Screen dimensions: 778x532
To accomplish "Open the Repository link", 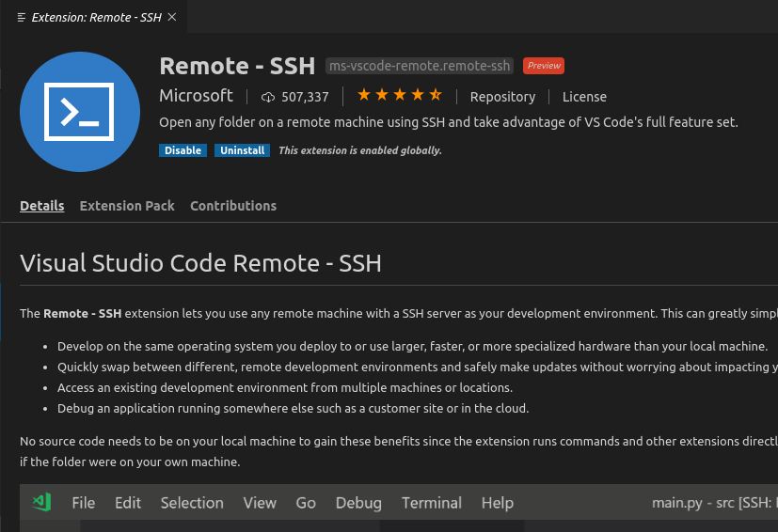I will (502, 97).
